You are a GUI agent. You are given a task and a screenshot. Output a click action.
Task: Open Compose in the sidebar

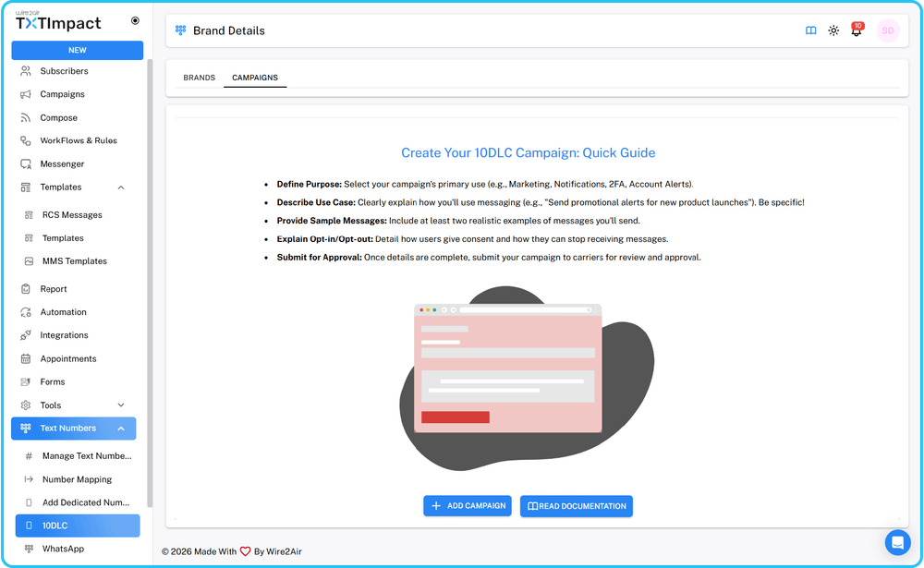pyautogui.click(x=58, y=118)
